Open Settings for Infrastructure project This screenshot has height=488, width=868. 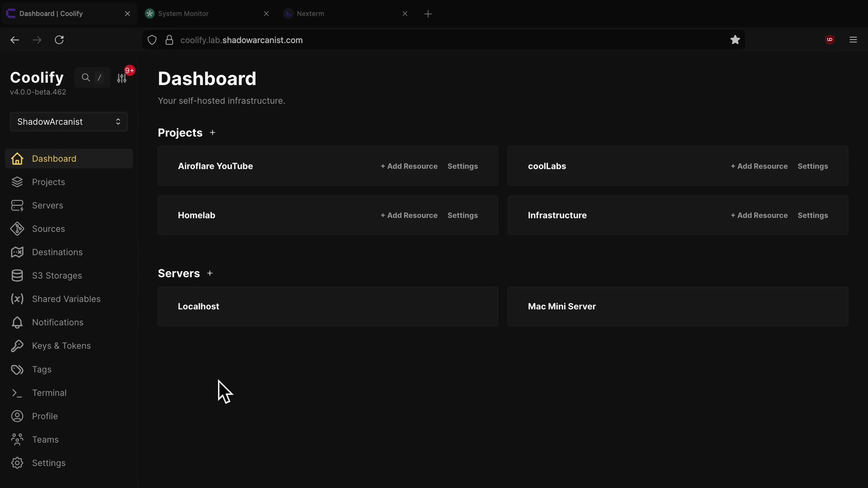[x=813, y=216]
